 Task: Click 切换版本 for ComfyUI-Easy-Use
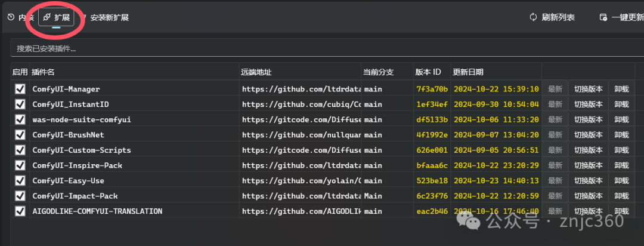point(588,180)
